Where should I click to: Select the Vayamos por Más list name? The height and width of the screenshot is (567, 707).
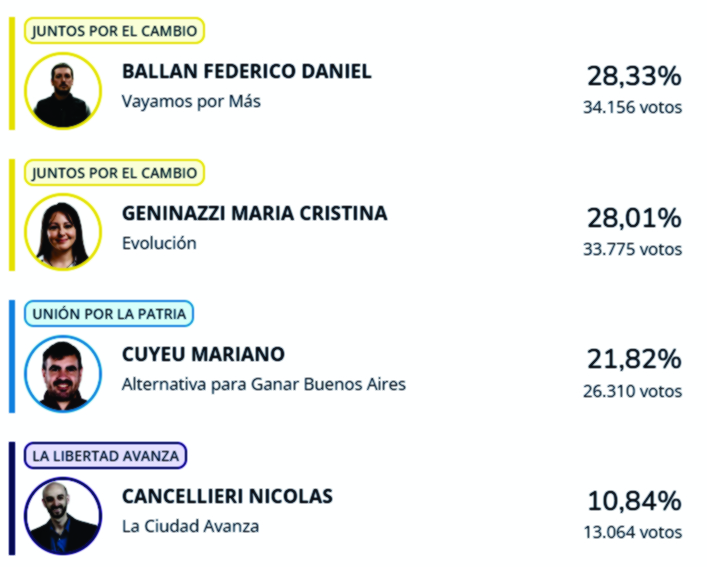(x=191, y=102)
